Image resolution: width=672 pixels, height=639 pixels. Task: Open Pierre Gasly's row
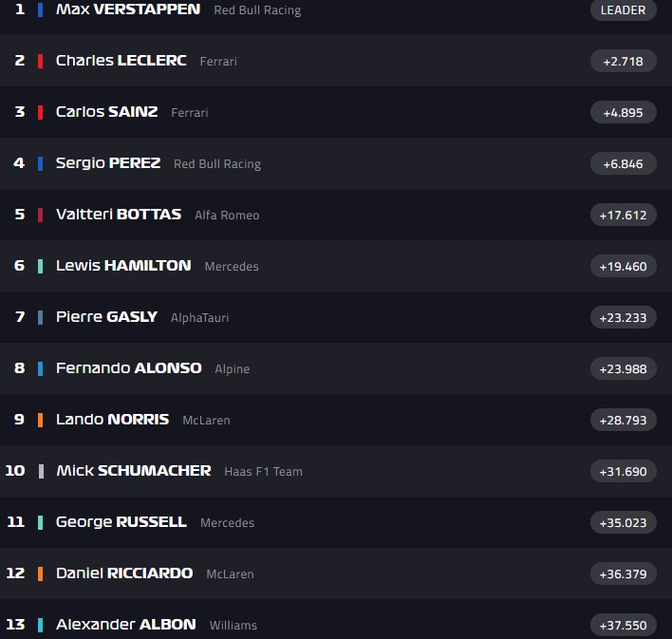click(x=106, y=317)
